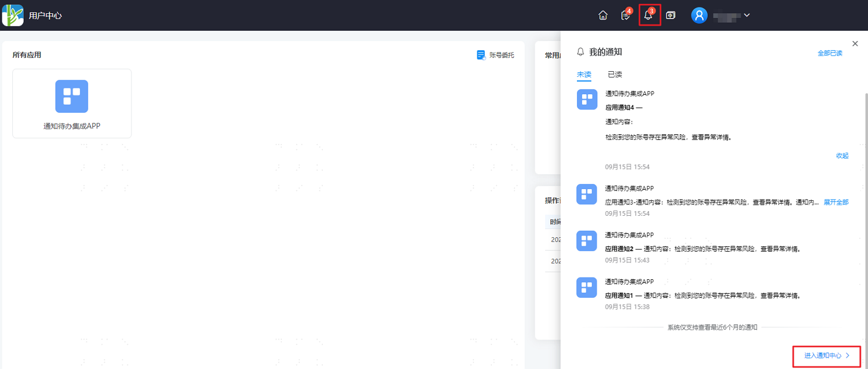
Task: Click the notification bell icon
Action: 648,16
